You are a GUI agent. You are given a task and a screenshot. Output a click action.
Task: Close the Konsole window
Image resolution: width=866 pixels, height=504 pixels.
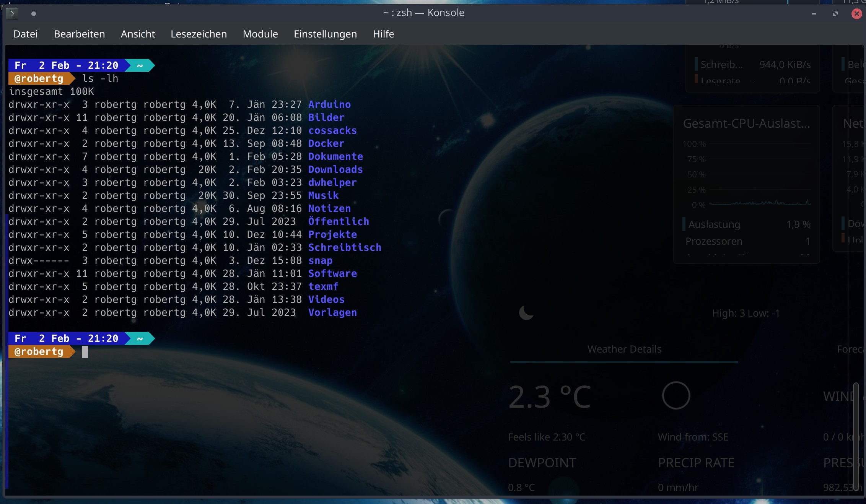point(857,14)
